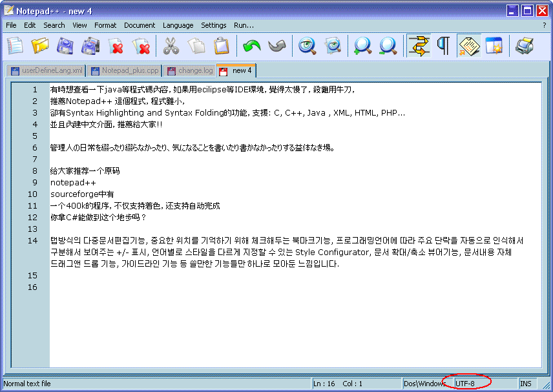553x392 pixels.
Task: Open the Language menu
Action: coord(178,25)
